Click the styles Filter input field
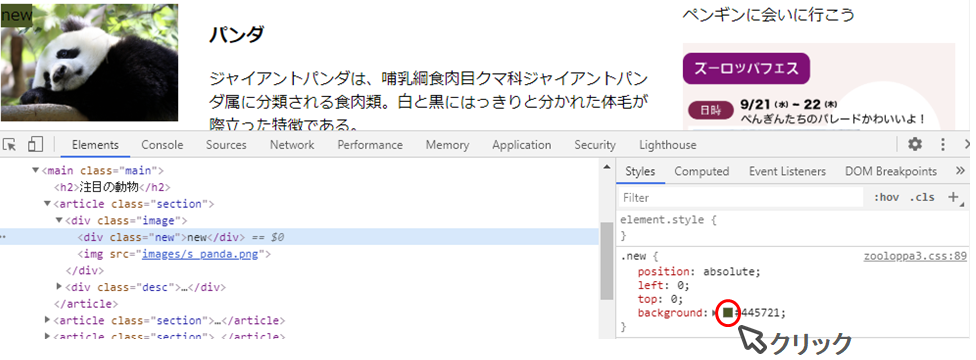The image size is (976, 360). click(x=741, y=197)
